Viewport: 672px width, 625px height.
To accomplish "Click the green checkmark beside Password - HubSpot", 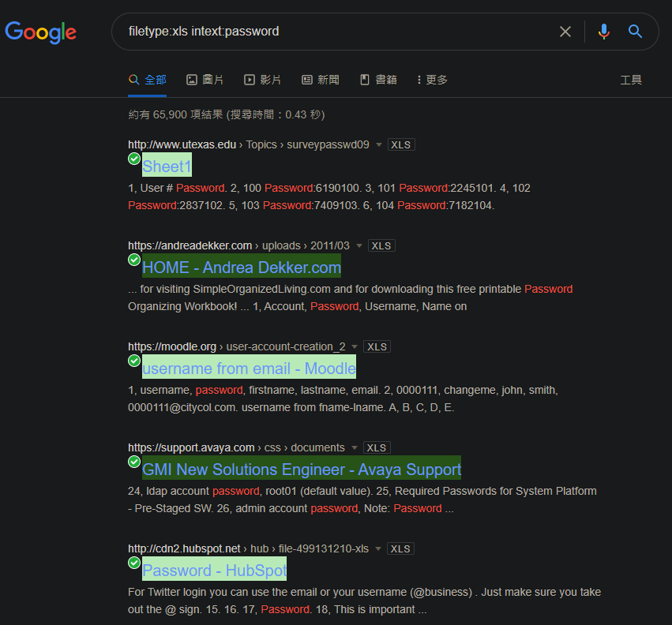I will 134,563.
